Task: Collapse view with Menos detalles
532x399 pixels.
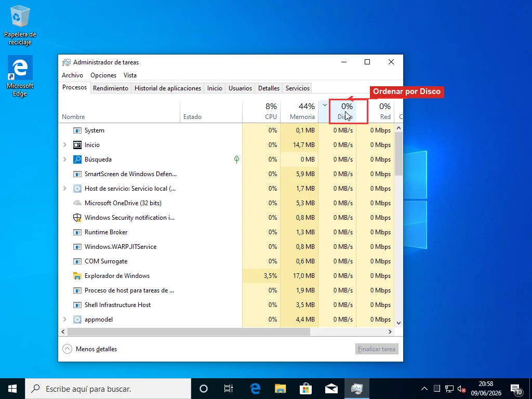Action: pos(90,349)
